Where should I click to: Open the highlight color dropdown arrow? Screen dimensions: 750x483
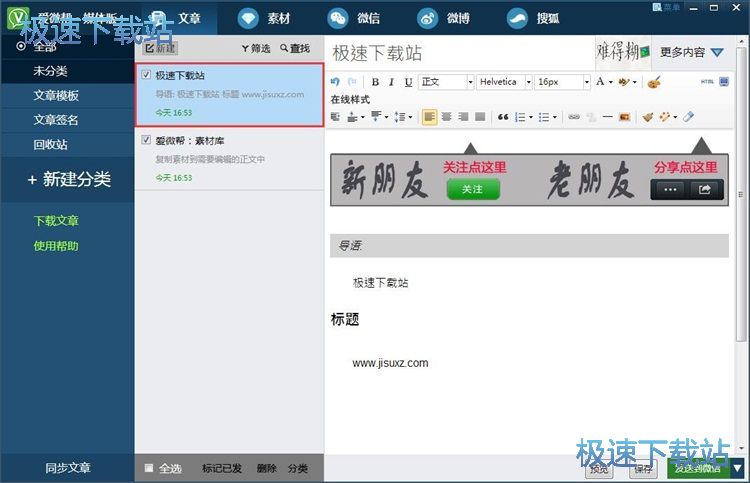[x=635, y=82]
